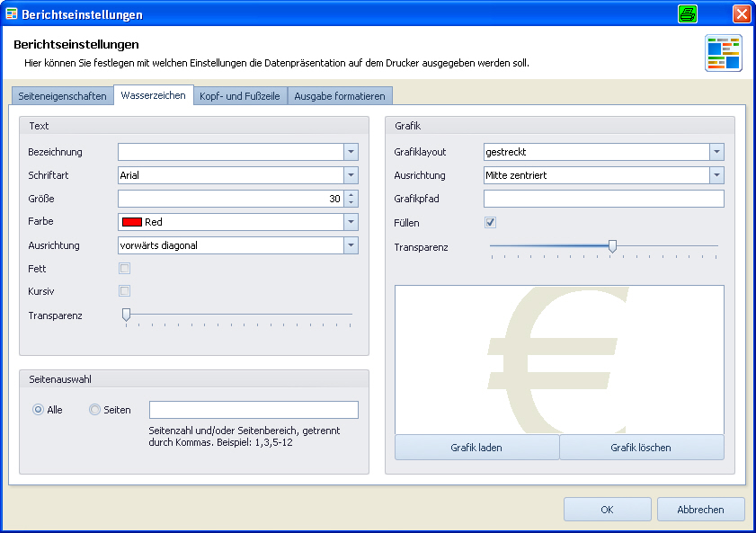Switch to the Seiteneigenschaften tab
756x533 pixels.
tap(63, 96)
